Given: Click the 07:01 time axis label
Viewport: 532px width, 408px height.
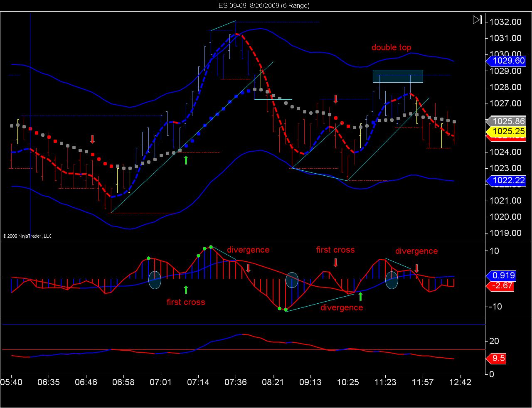Looking at the screenshot, I should coord(161,382).
